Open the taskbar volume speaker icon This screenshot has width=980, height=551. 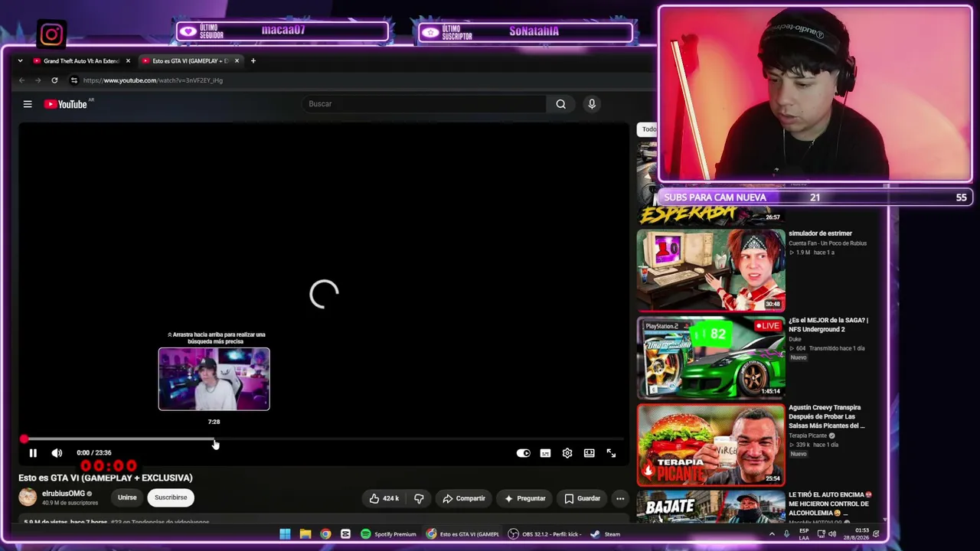(x=833, y=534)
